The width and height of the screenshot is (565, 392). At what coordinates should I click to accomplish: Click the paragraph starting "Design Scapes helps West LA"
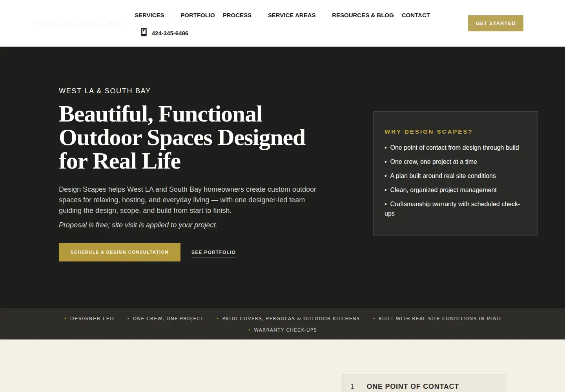[x=188, y=200]
